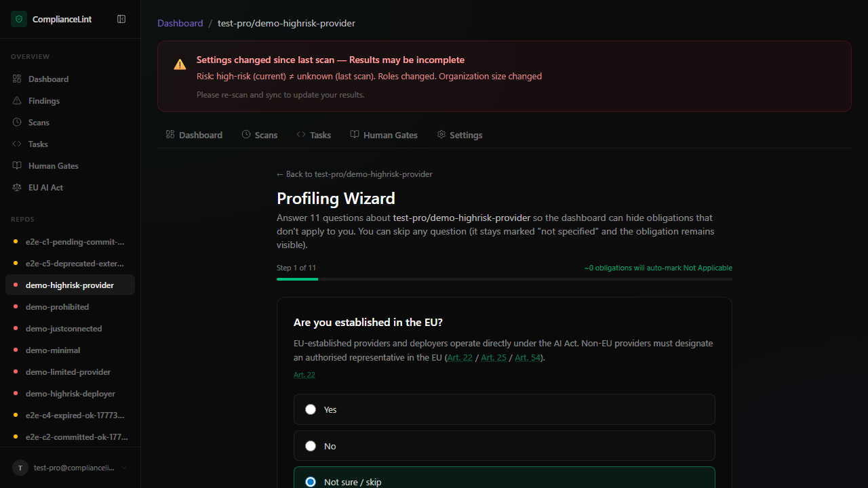The image size is (868, 488).
Task: Open Dashboard via sidebar grid icon
Action: tap(17, 79)
